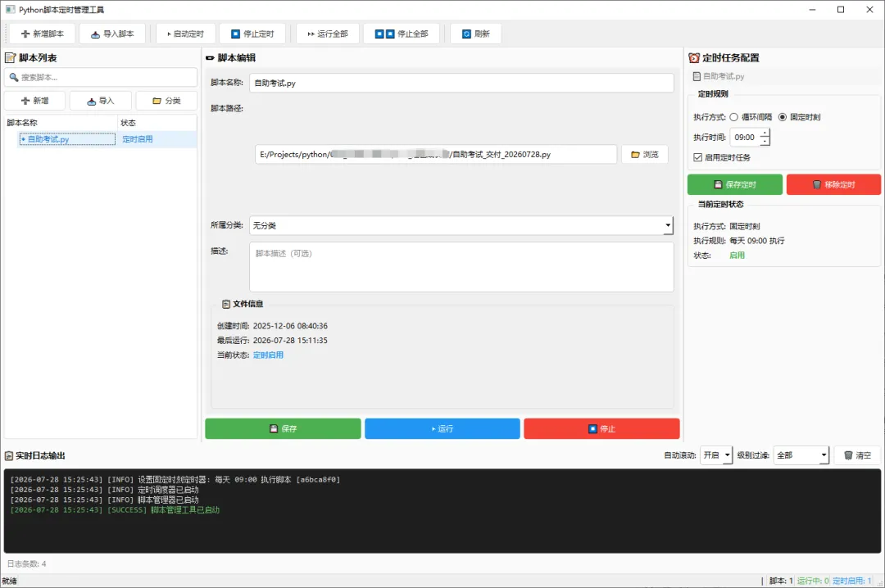Click the 每天 09:00 执行 rule text

(757, 241)
